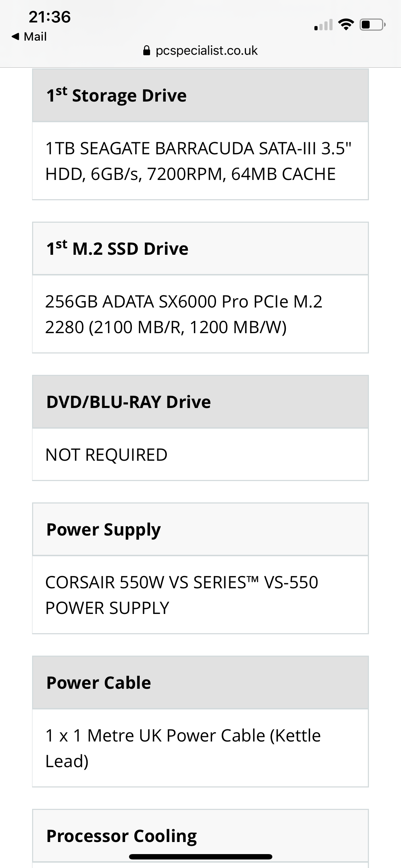Screen dimensions: 401x868
Task: Tap the 1 Metre UK Power Cable entry
Action: point(200,748)
